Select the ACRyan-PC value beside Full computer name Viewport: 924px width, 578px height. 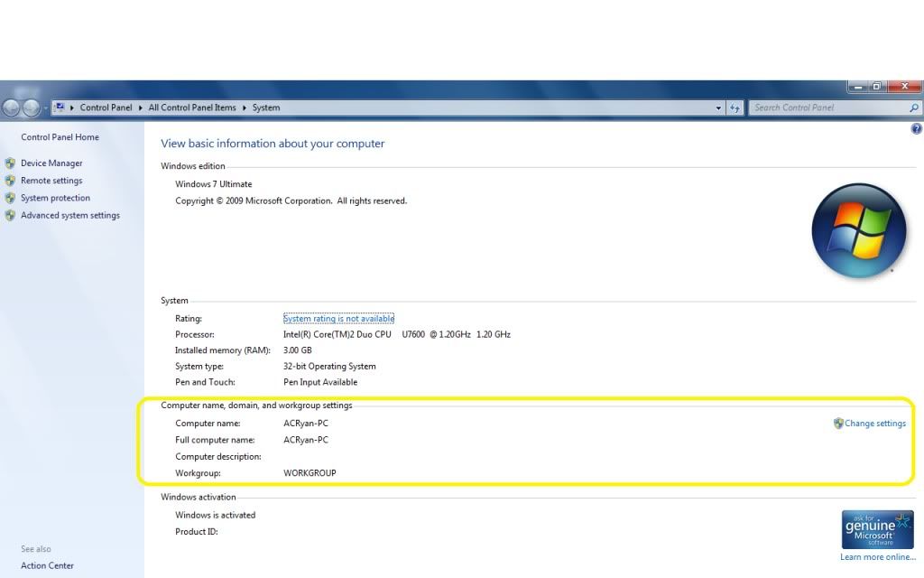click(306, 440)
